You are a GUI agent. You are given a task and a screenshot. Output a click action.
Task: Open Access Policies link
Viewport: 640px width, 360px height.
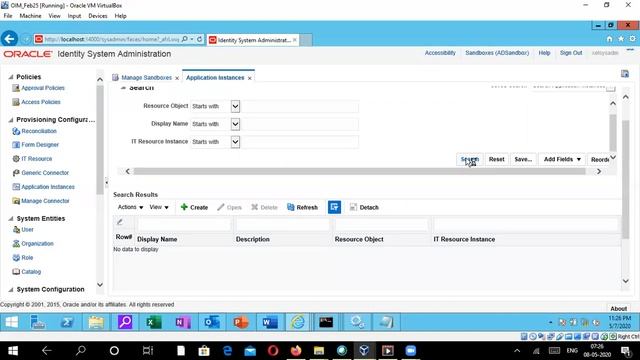point(41,102)
